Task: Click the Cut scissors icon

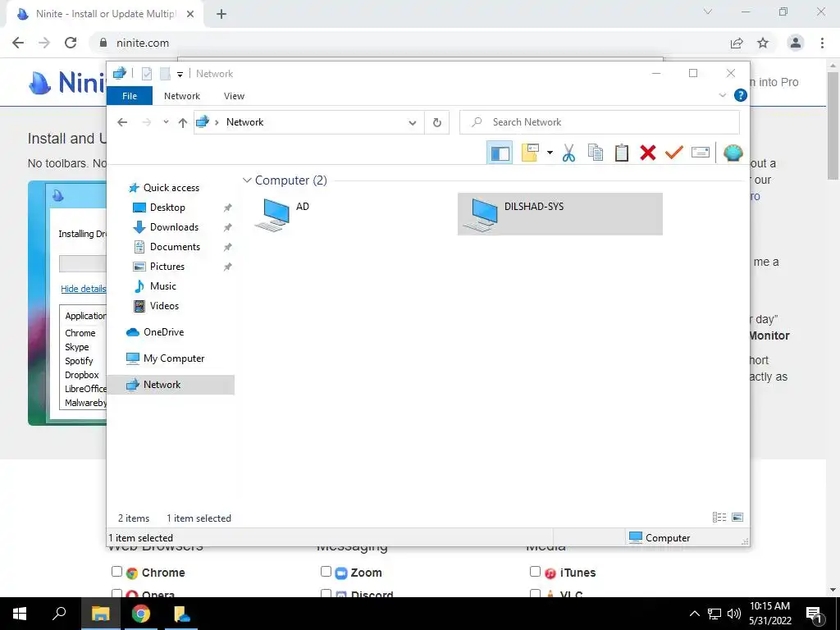Action: point(568,153)
